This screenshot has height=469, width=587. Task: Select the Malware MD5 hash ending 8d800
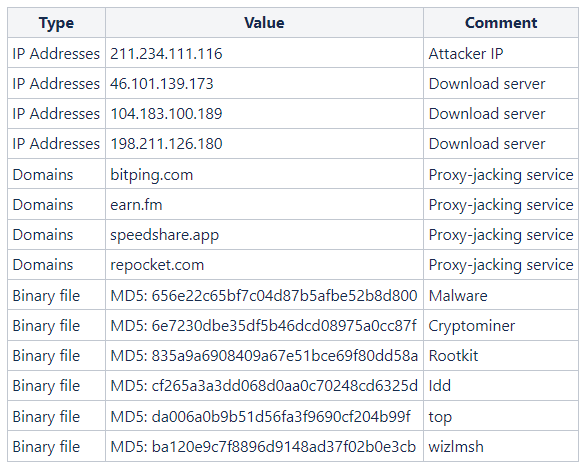point(264,296)
